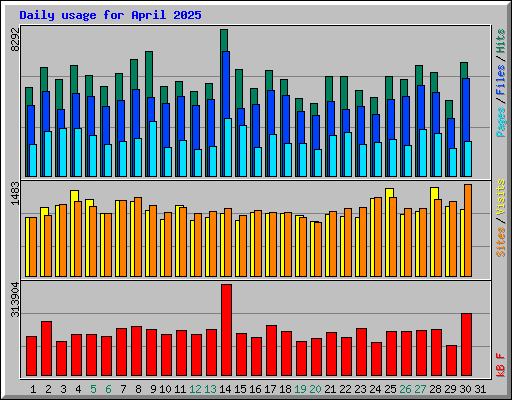Screen dimensions: 512x400
Task: Click day label 23 on the x-axis
Action: pos(360,389)
